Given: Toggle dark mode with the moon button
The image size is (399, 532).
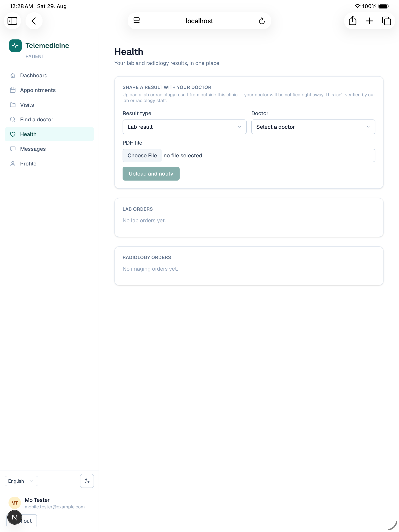Looking at the screenshot, I should click(87, 481).
